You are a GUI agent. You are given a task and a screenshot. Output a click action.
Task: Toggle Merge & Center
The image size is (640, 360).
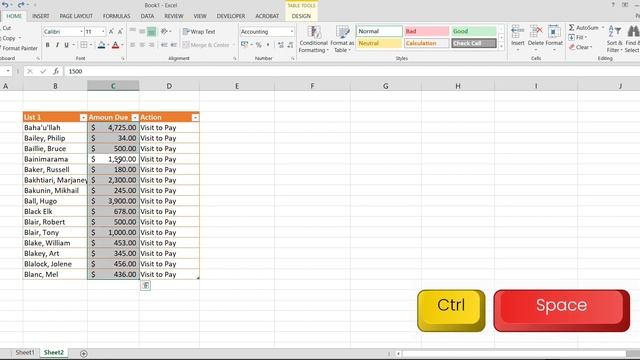206,45
